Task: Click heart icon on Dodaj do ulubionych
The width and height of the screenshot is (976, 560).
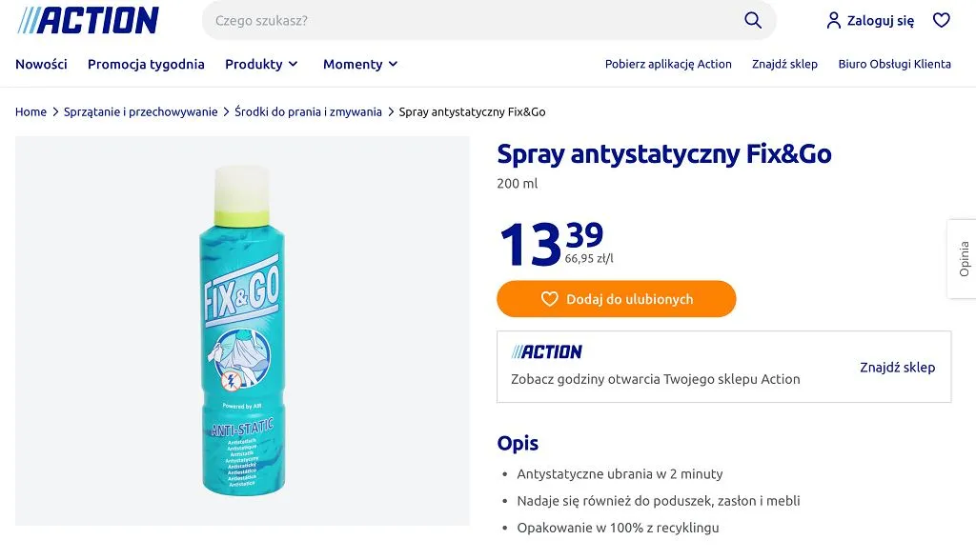Action: [549, 299]
